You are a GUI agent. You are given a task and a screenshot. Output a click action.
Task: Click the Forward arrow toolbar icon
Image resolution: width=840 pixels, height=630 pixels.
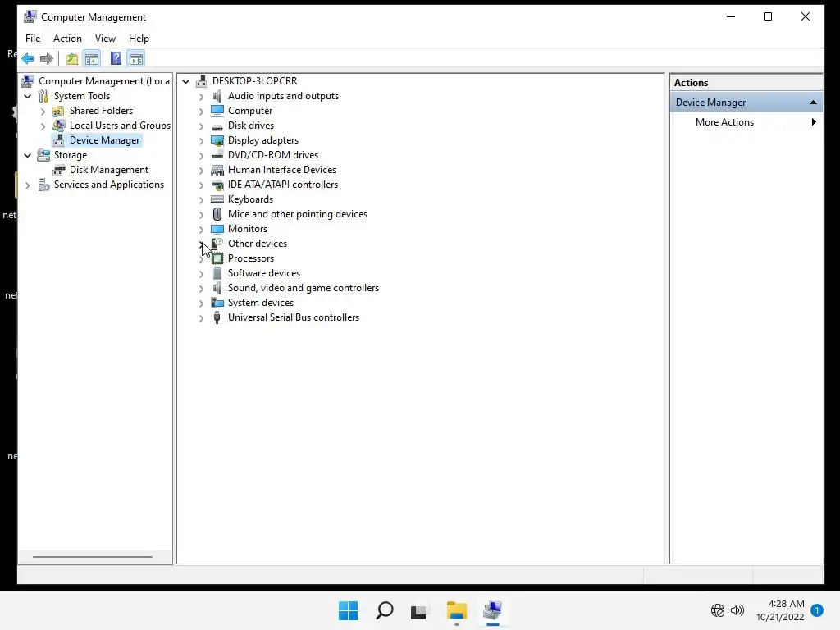click(x=47, y=58)
